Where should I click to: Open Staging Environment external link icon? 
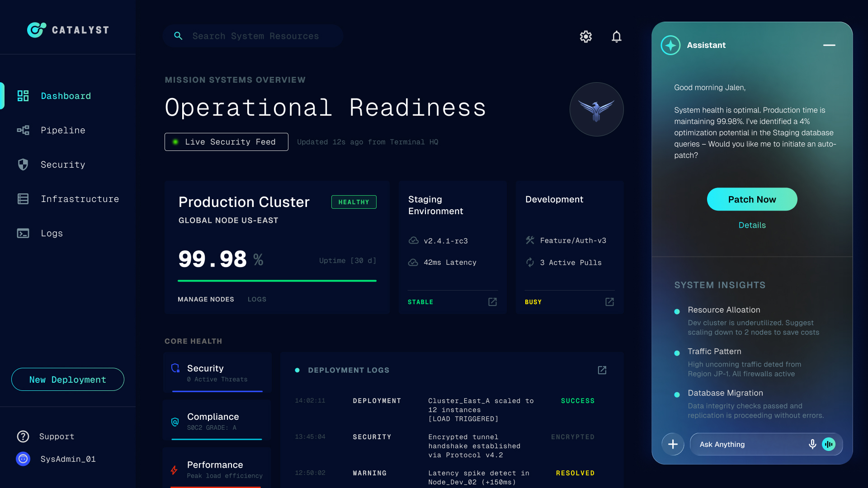[492, 302]
